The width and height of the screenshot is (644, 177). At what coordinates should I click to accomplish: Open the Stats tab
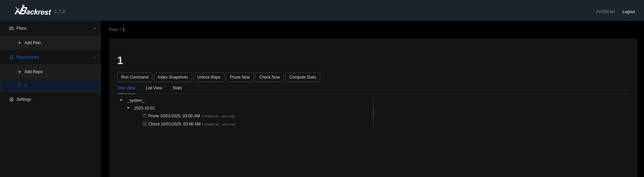tap(177, 88)
